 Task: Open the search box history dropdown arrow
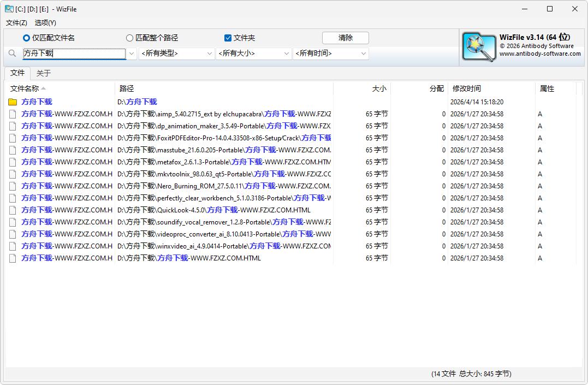click(132, 54)
